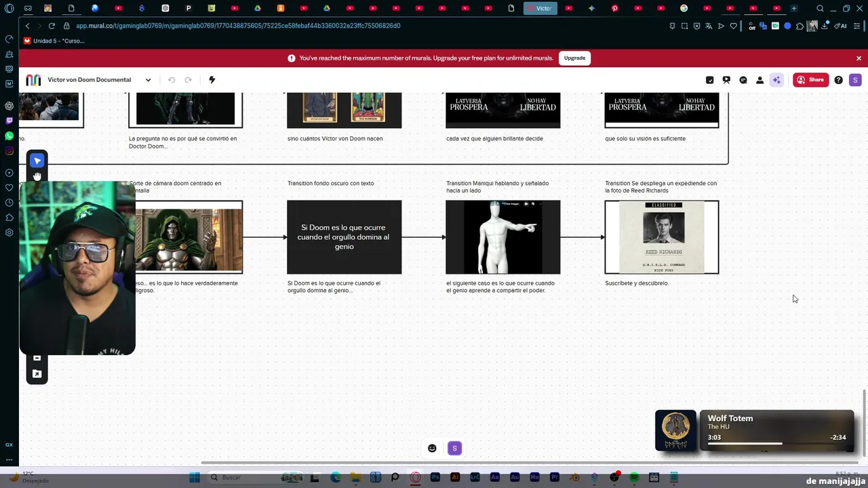Switch to the Google browser tab

(x=684, y=8)
